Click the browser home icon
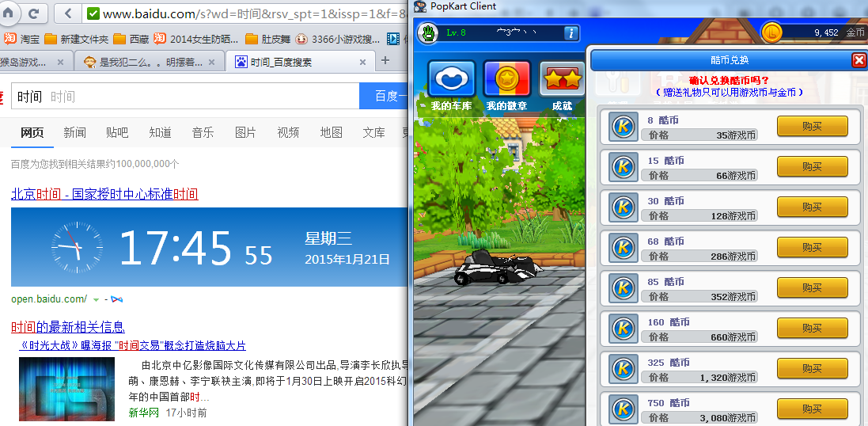868x426 pixels. [x=8, y=13]
